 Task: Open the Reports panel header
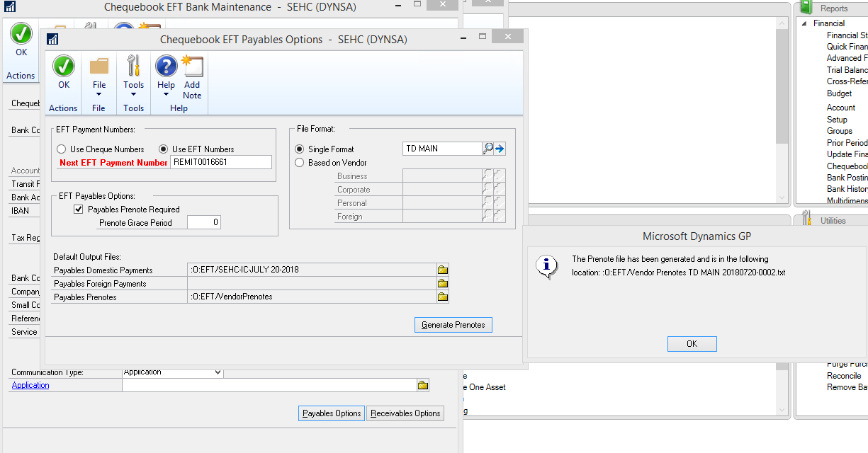pyautogui.click(x=833, y=8)
